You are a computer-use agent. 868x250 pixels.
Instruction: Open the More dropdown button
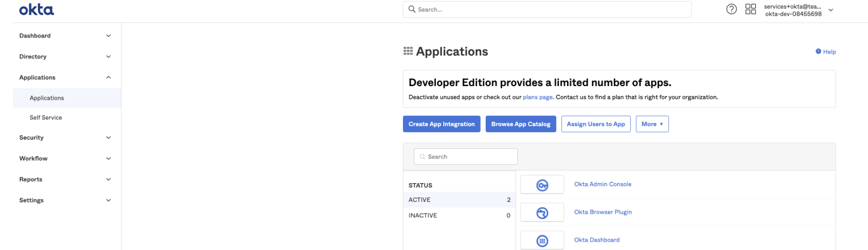652,124
